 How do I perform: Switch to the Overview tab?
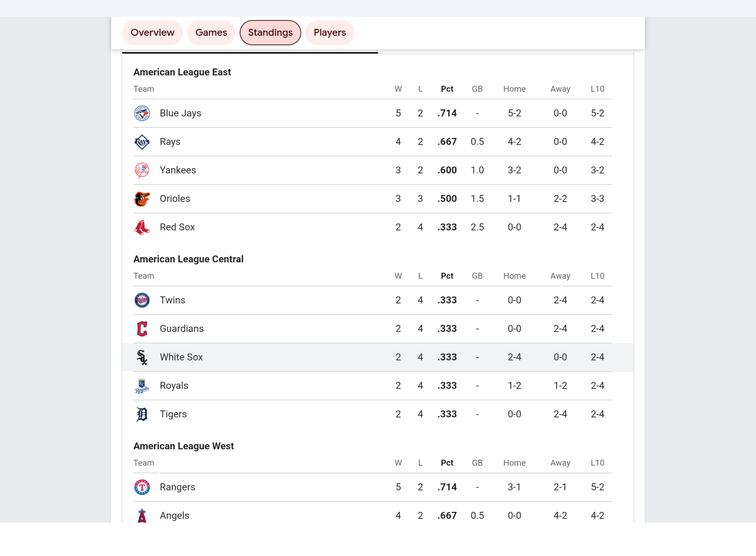(152, 33)
